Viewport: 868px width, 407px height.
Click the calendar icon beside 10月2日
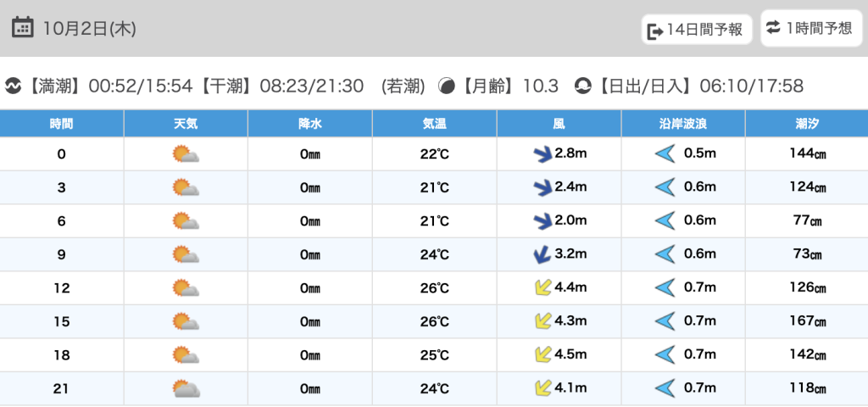pyautogui.click(x=23, y=27)
